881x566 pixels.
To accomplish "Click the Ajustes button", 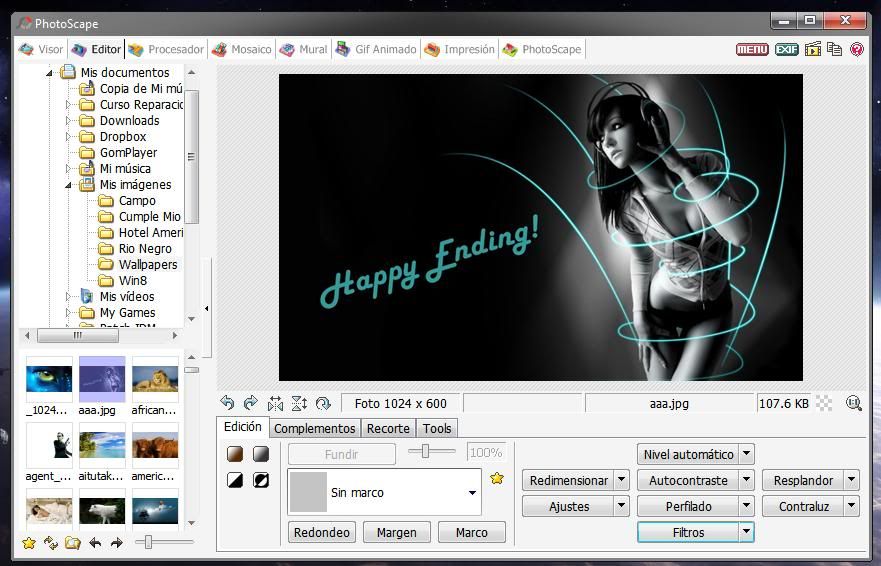I will click(x=569, y=506).
